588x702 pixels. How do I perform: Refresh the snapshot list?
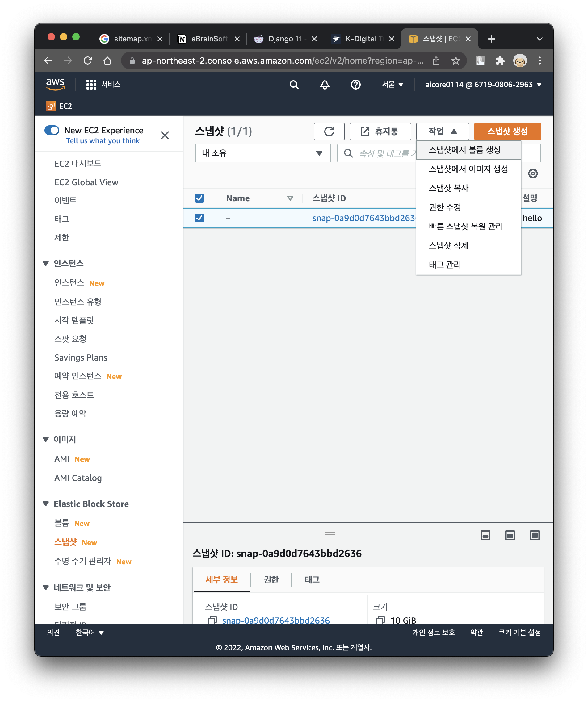pos(329,131)
